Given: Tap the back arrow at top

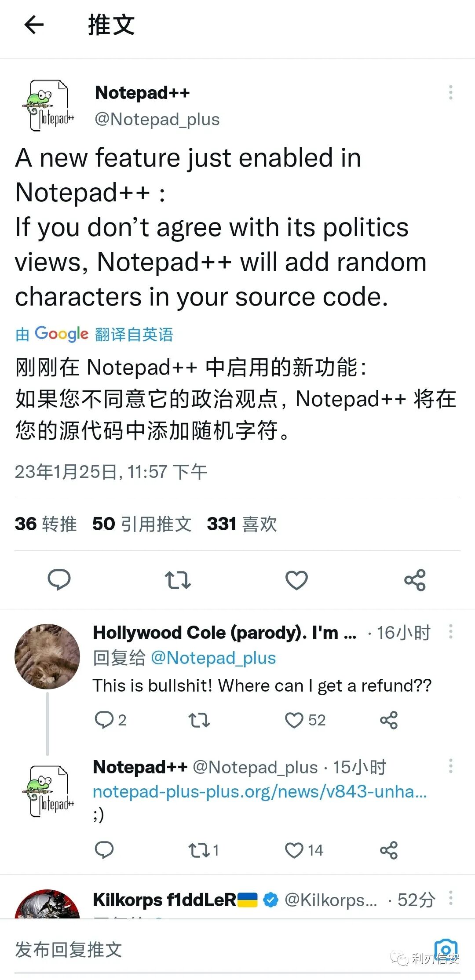Looking at the screenshot, I should coord(34,25).
